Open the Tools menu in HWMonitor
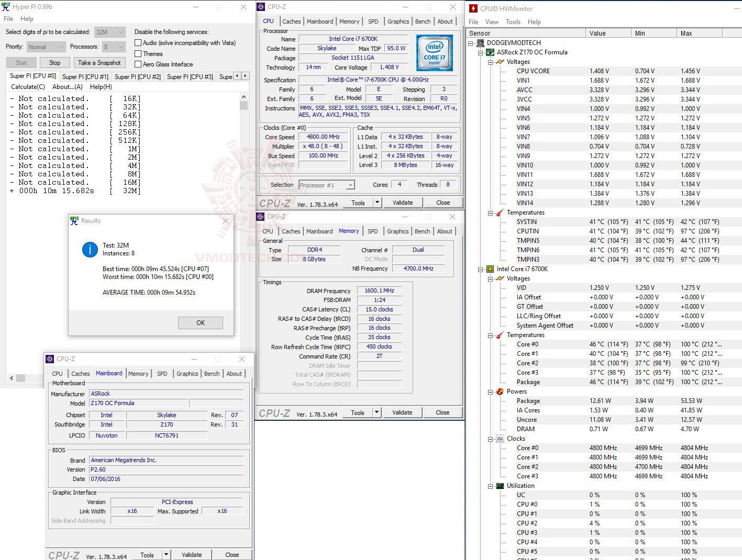 pyautogui.click(x=513, y=22)
